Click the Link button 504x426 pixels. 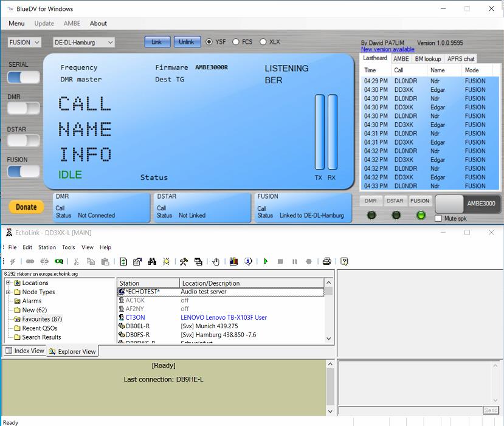click(x=157, y=42)
